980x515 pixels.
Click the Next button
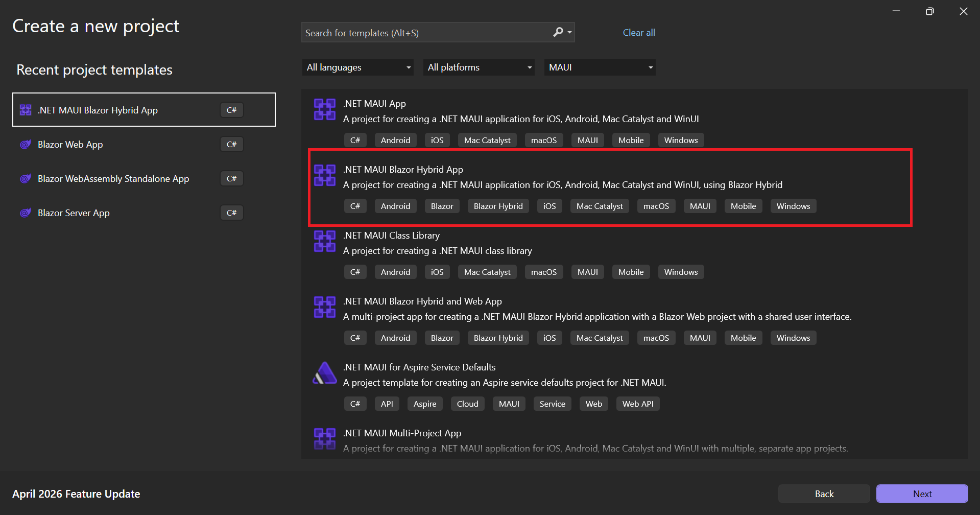pos(922,494)
